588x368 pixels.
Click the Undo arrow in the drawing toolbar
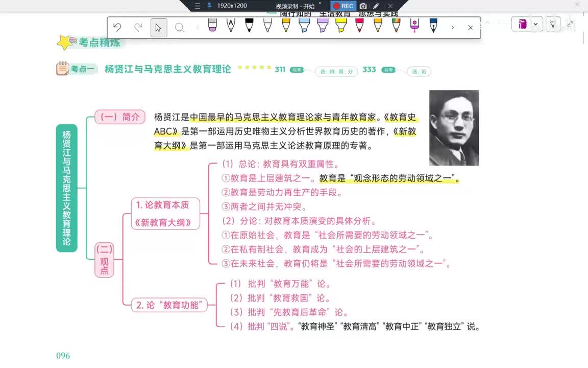click(117, 28)
